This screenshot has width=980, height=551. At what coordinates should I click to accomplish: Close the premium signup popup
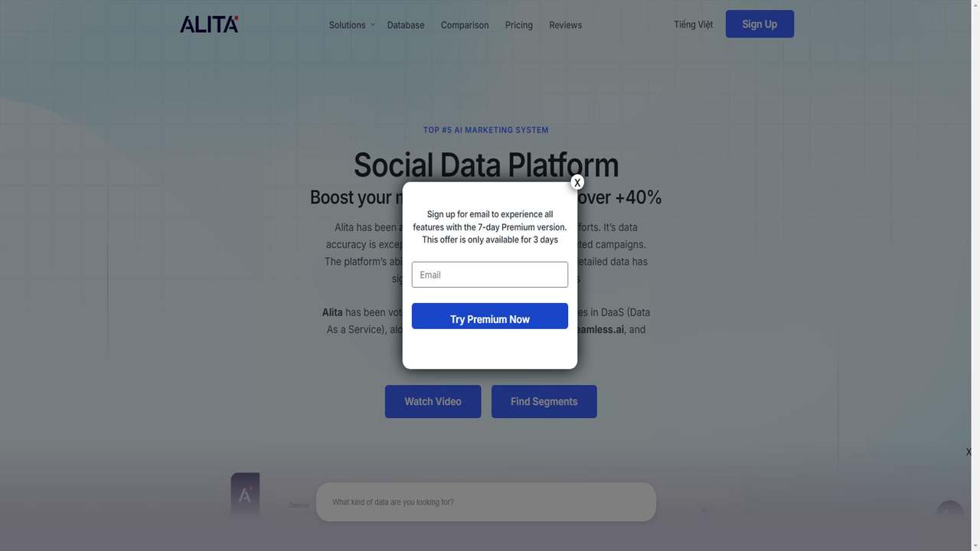tap(577, 182)
